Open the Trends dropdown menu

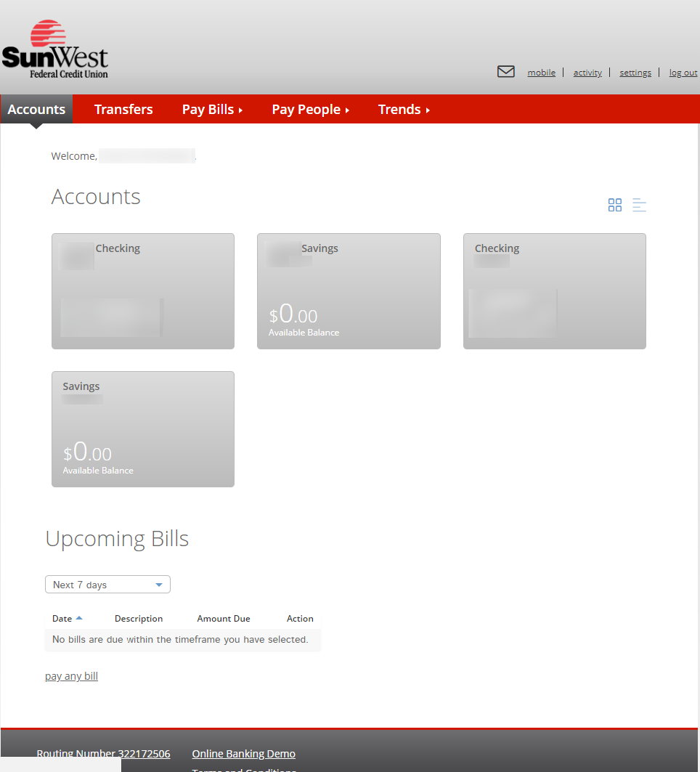pyautogui.click(x=404, y=109)
